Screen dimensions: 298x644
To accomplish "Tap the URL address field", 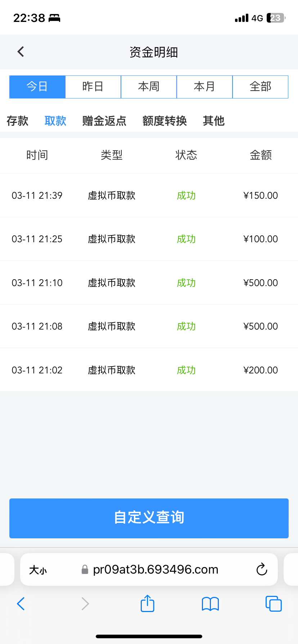I will tap(155, 570).
